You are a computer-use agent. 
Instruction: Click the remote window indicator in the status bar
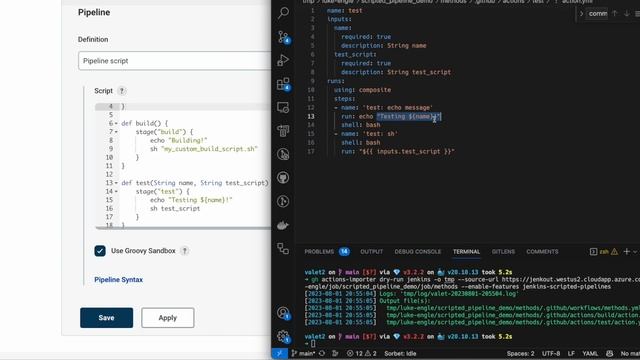280,353
